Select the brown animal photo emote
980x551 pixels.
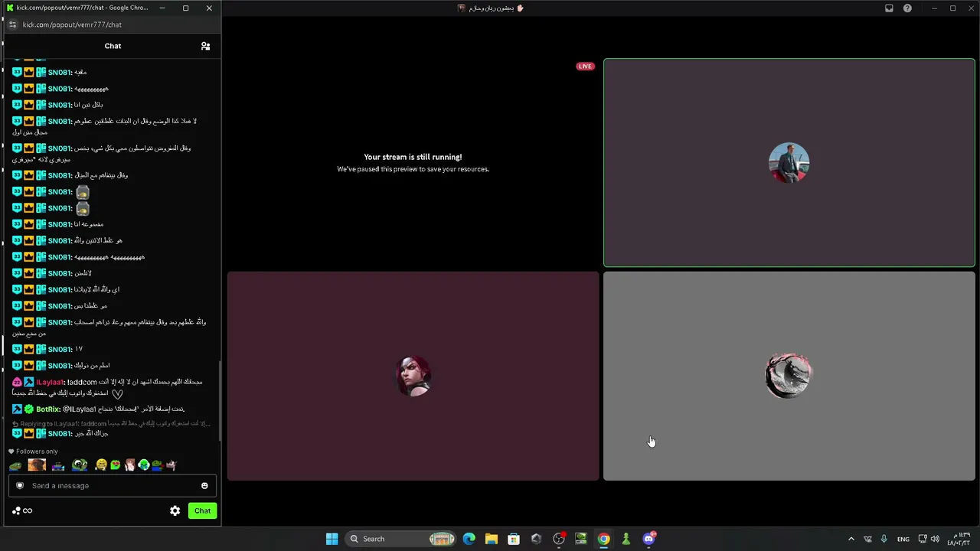pos(37,465)
